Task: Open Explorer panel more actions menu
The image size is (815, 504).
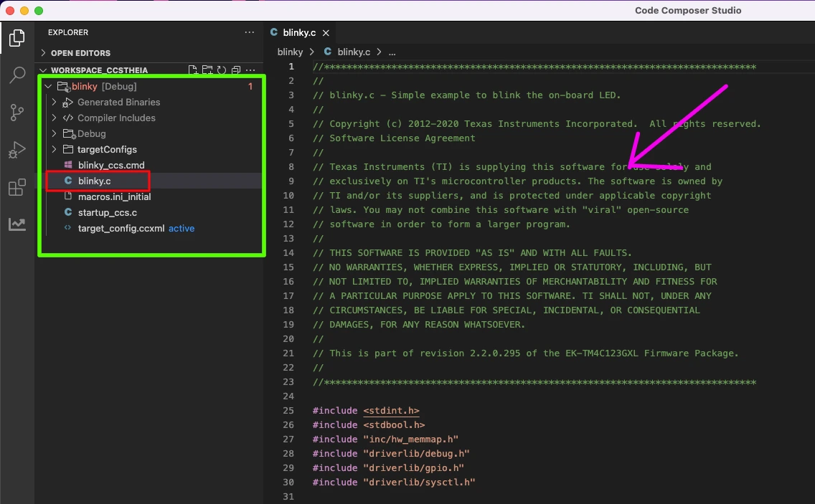Action: 249,32
